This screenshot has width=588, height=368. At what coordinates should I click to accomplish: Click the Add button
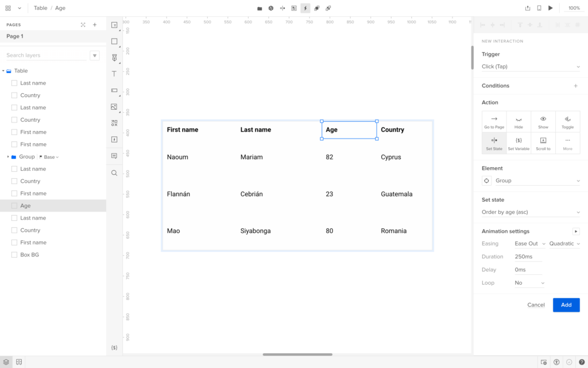pos(566,305)
